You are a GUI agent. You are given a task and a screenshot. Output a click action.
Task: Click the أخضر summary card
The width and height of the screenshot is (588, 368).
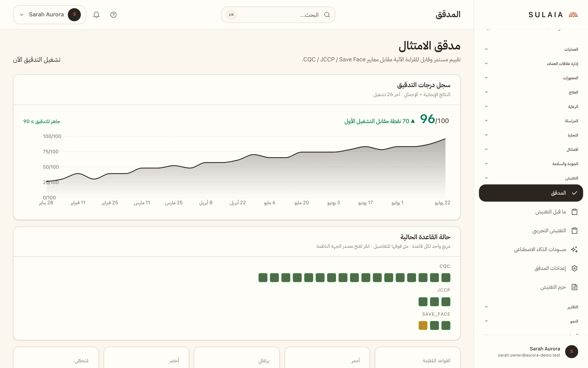pos(146,358)
